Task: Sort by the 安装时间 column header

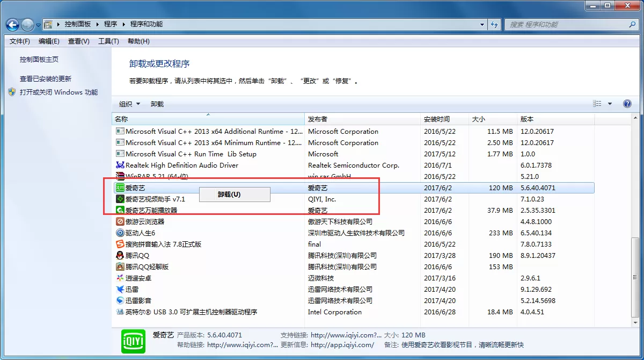Action: (445, 119)
